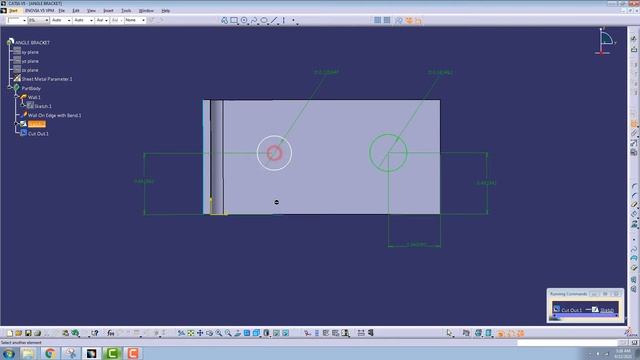
Task: Open the 0% transparency dropdown
Action: tap(39, 20)
